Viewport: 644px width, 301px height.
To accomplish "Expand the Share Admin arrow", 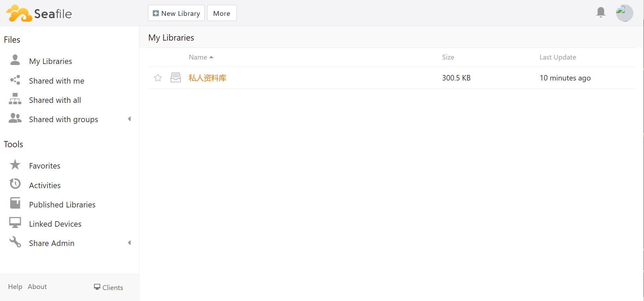I will click(x=129, y=243).
